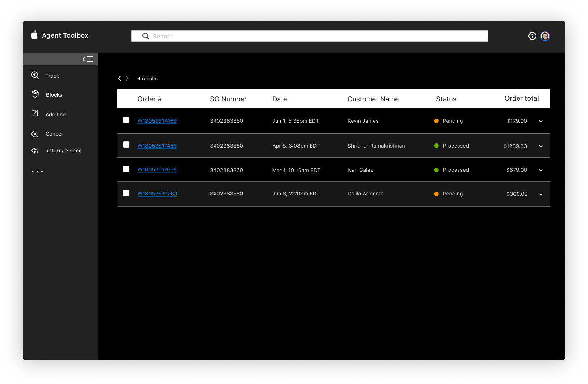Select the Return/replace tool
Image resolution: width=588 pixels, height=384 pixels.
click(x=63, y=150)
